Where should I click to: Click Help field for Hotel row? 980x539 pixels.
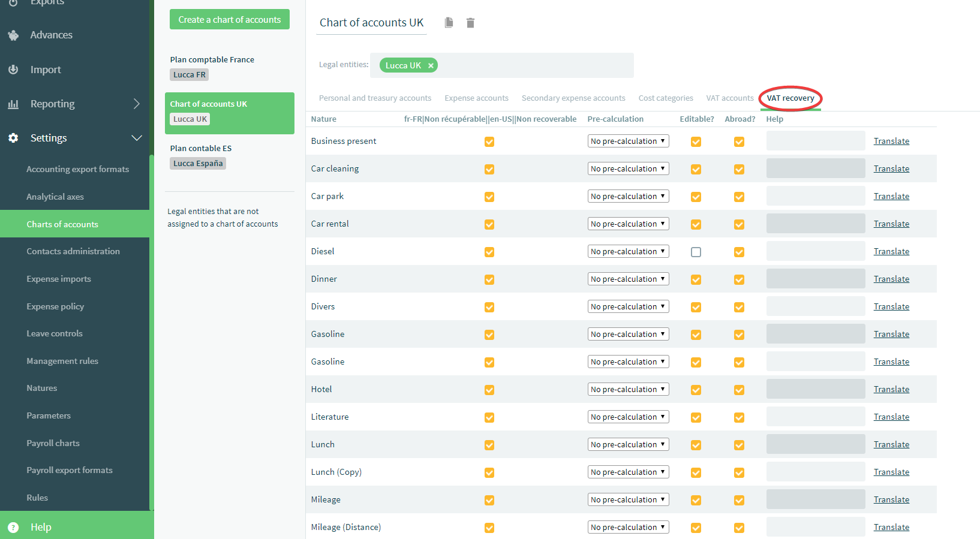pyautogui.click(x=816, y=389)
